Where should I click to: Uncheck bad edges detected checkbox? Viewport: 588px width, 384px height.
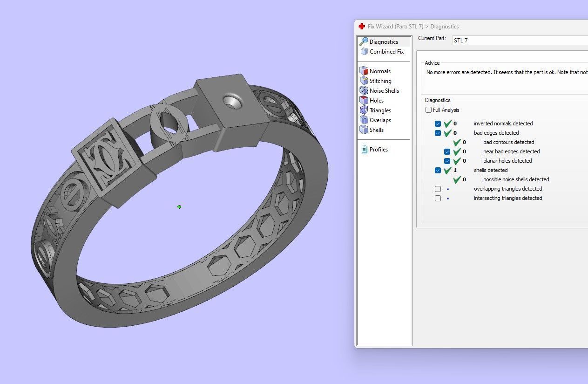(x=438, y=133)
